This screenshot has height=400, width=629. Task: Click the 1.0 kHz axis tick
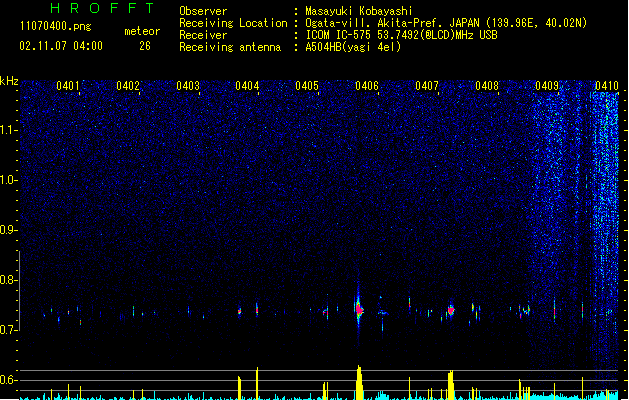point(8,180)
